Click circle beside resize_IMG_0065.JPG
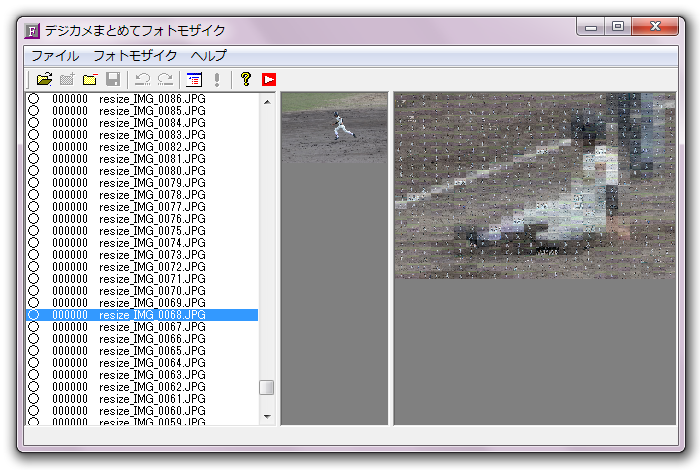Image resolution: width=700 pixels, height=470 pixels. [33, 351]
